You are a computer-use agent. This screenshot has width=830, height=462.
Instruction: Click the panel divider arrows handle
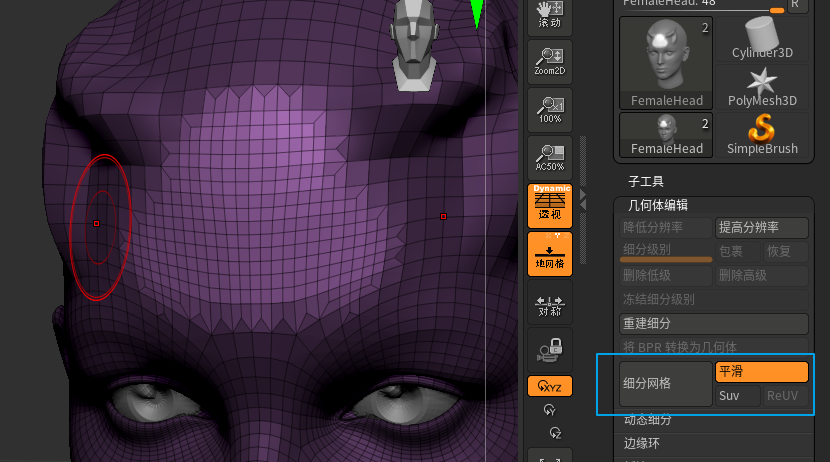(x=583, y=200)
